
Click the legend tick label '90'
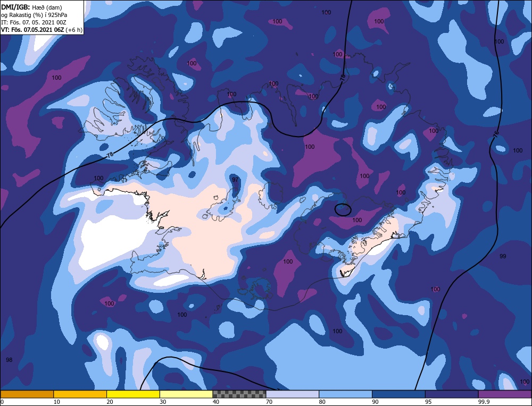[x=376, y=402]
